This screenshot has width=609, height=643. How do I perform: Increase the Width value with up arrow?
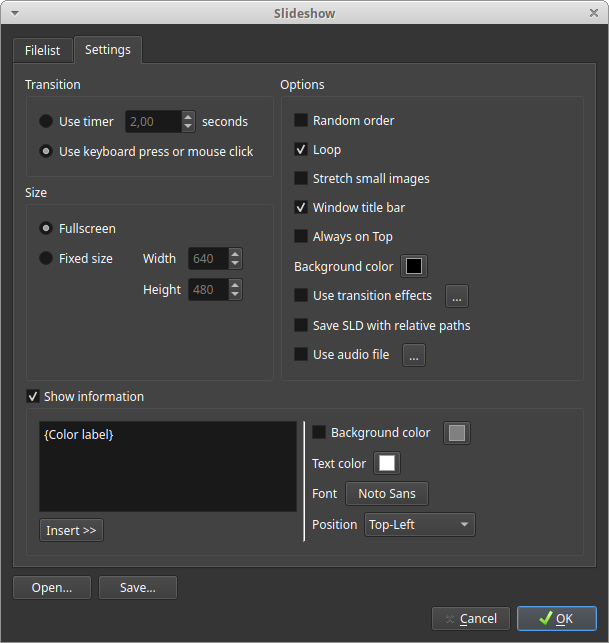235,253
